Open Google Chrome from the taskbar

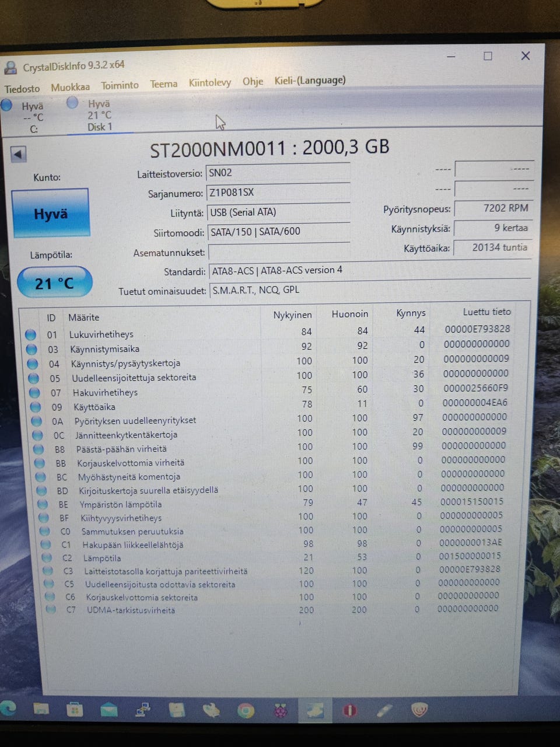[246, 711]
